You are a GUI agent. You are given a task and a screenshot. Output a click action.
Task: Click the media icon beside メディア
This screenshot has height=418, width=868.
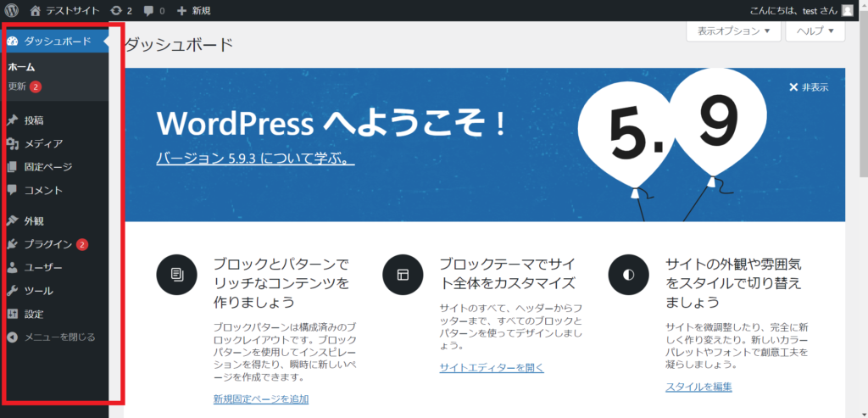point(13,144)
